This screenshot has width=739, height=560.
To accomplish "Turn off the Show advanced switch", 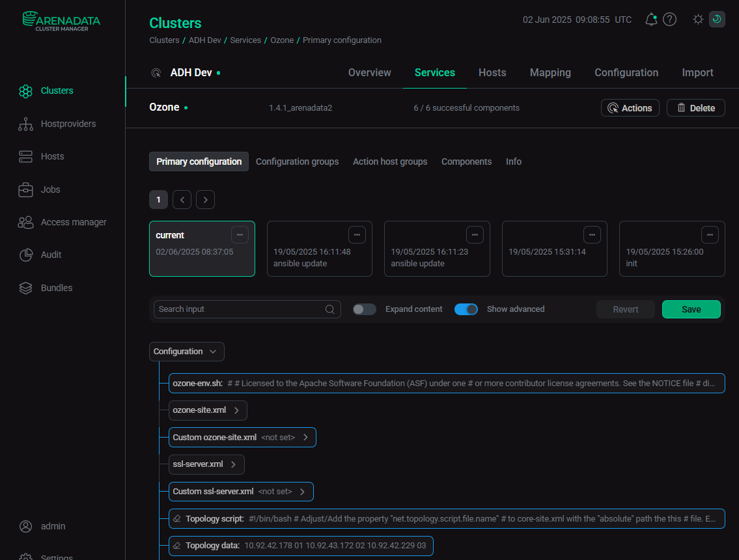I will pos(466,309).
